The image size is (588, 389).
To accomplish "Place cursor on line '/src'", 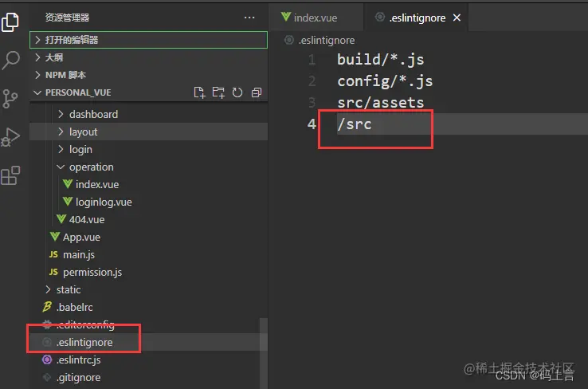I will [x=354, y=124].
